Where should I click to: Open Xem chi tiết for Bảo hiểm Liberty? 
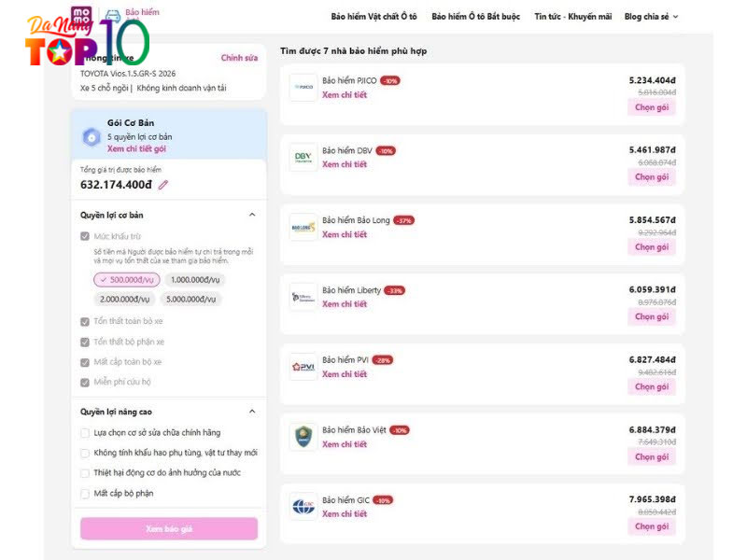click(345, 304)
